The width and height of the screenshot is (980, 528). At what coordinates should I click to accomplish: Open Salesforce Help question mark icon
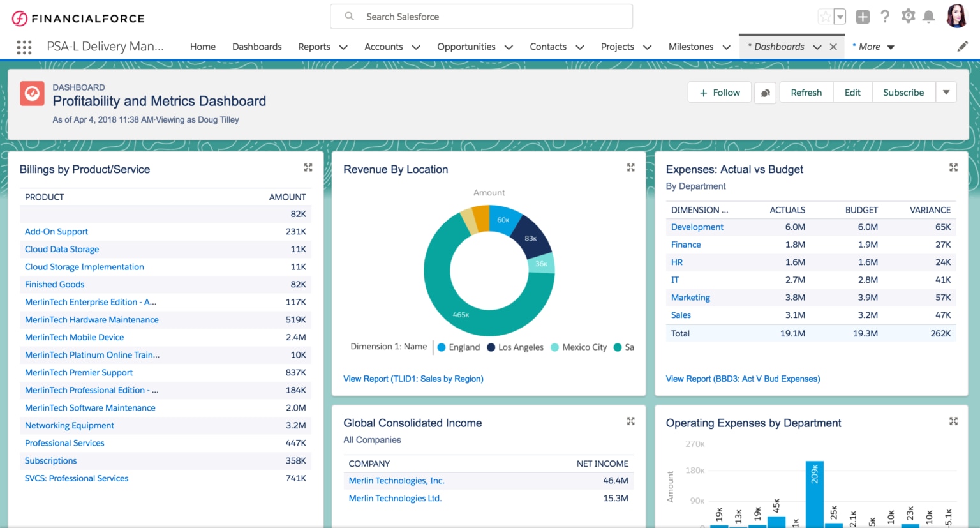point(885,17)
